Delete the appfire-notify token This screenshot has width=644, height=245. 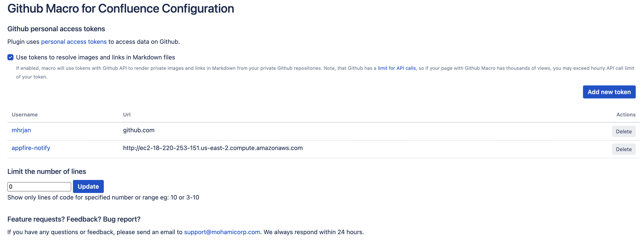coord(624,149)
